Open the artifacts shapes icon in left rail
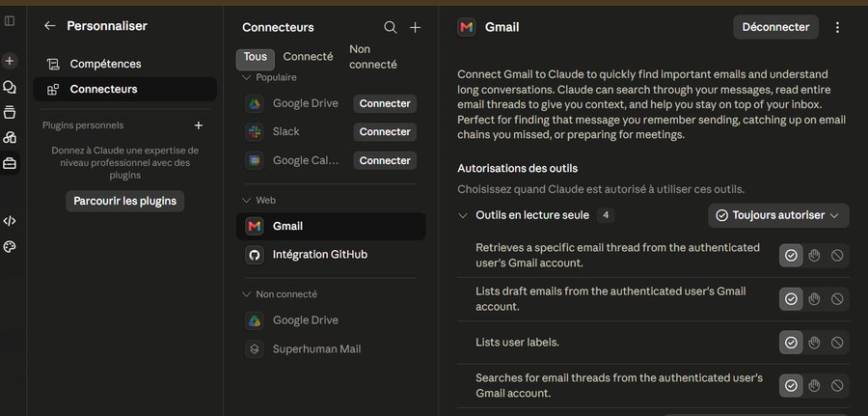The image size is (868, 416). tap(10, 137)
